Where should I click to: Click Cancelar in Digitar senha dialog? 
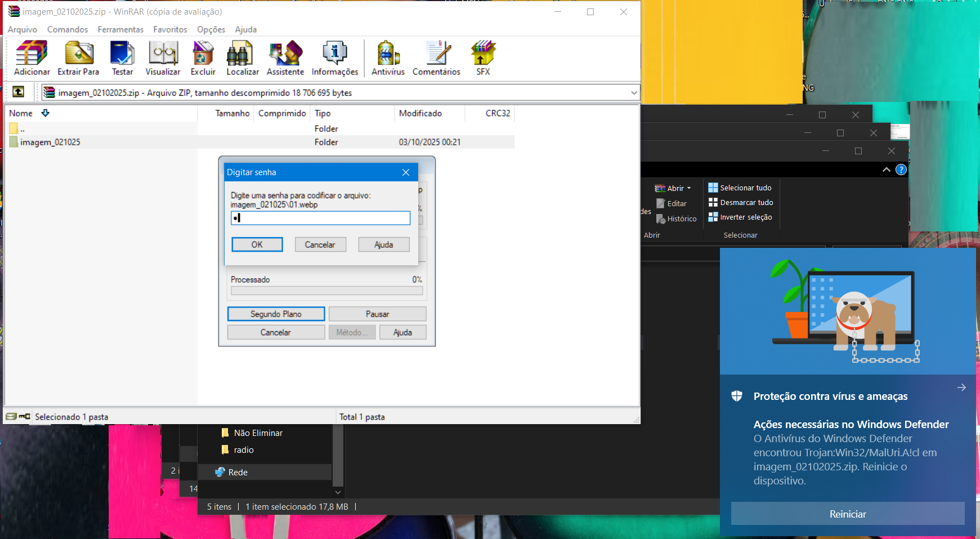point(320,244)
